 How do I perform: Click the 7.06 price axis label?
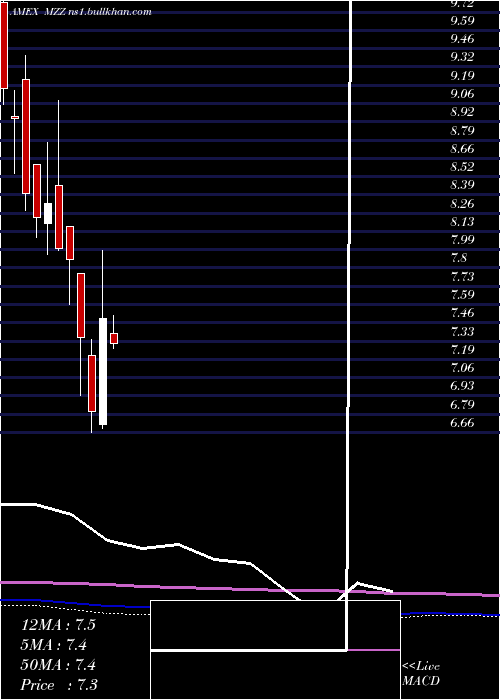click(462, 368)
